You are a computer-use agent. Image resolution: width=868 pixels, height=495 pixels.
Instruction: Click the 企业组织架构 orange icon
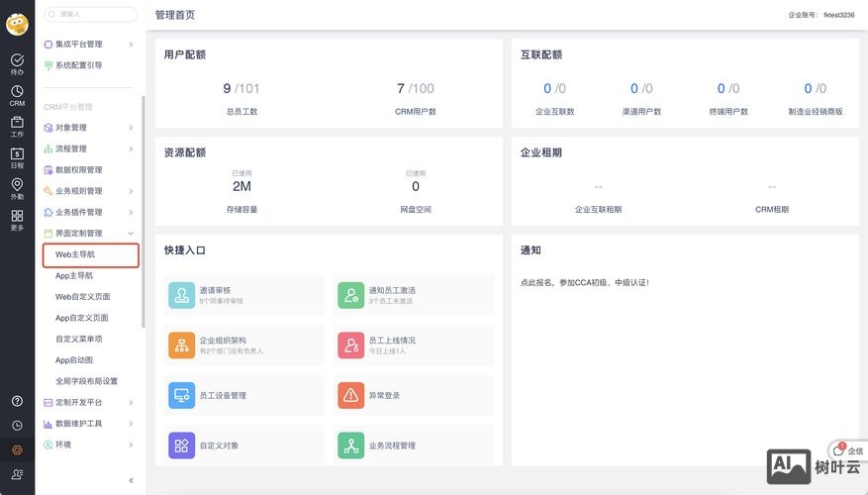click(181, 345)
